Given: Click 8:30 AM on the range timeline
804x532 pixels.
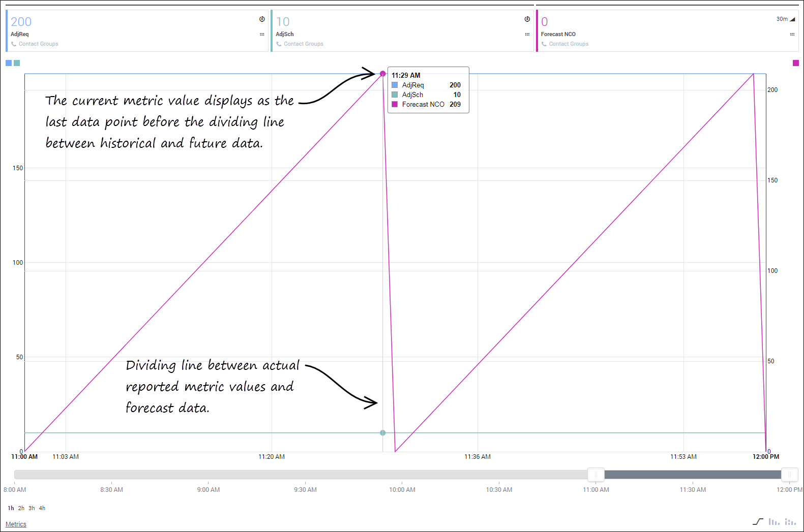Looking at the screenshot, I should click(x=111, y=490).
